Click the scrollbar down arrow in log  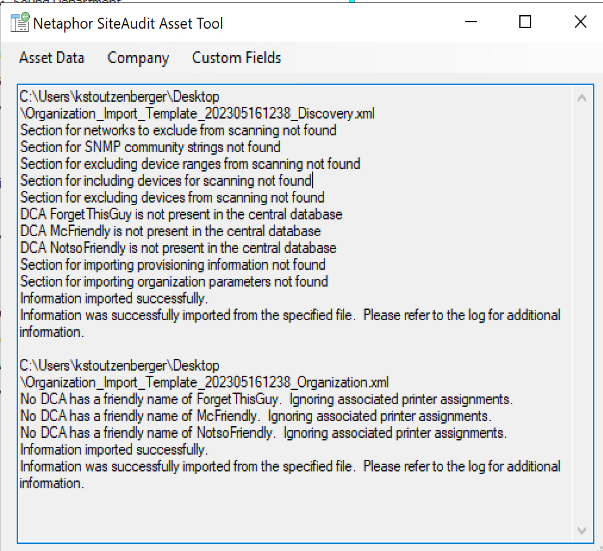[583, 530]
